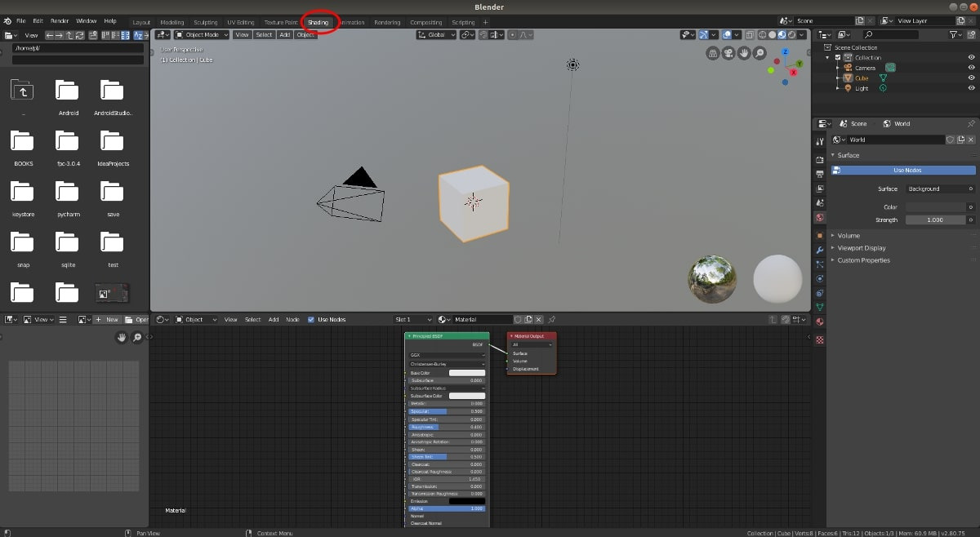Open the Object properties orange square tab

click(x=820, y=235)
